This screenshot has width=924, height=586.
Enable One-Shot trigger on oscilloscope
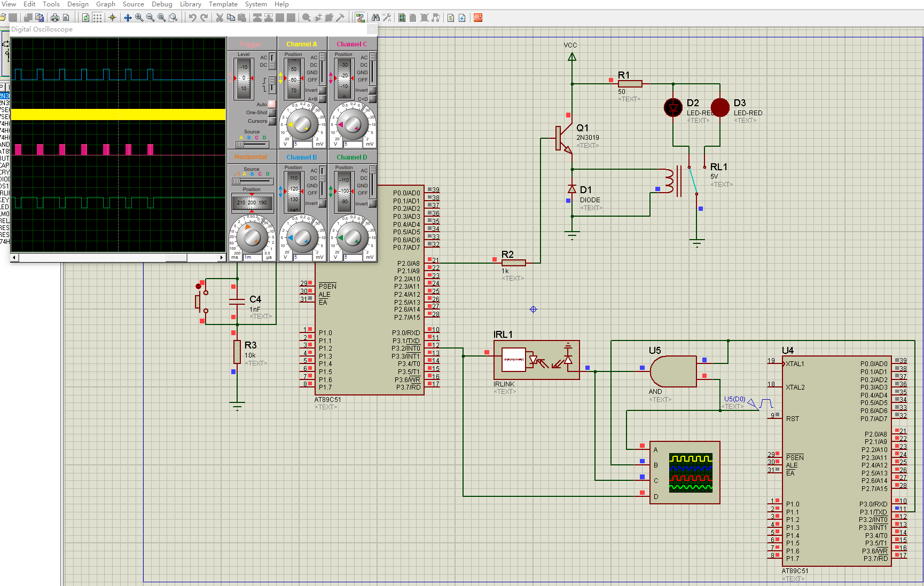(x=272, y=113)
